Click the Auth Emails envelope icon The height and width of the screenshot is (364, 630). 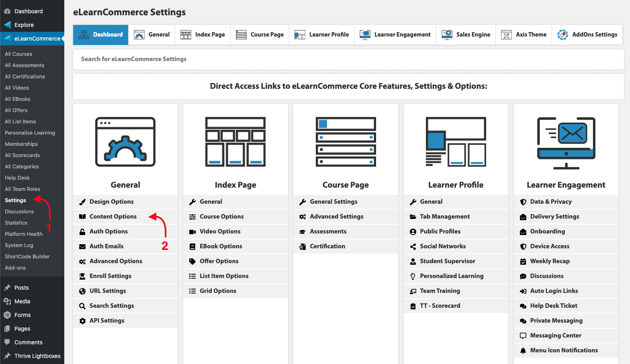coord(82,247)
